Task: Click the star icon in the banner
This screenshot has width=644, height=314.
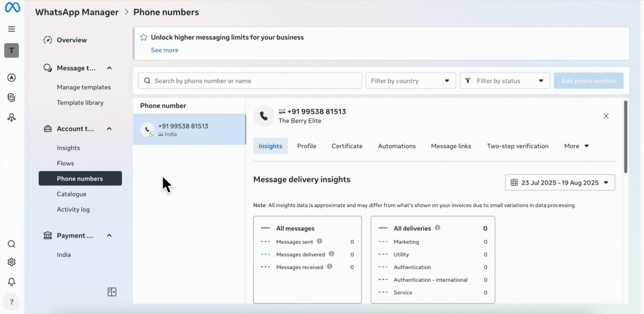Action: pos(144,37)
